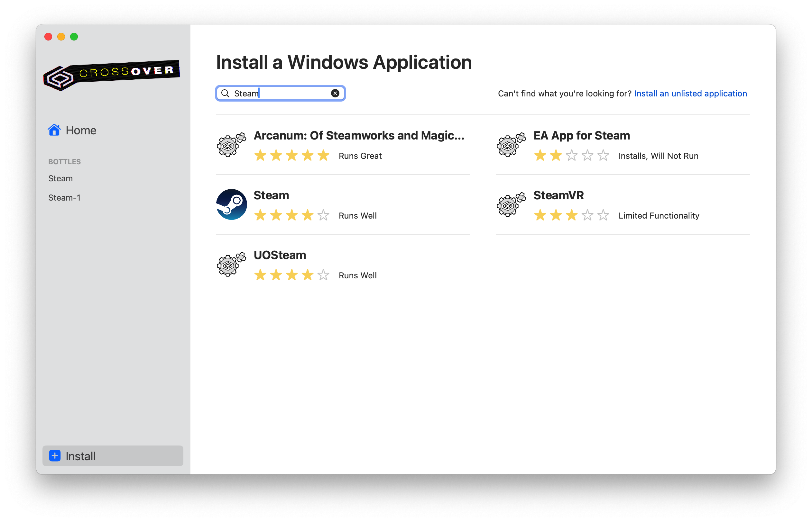Click the EA App for Steam gear icon

click(512, 145)
